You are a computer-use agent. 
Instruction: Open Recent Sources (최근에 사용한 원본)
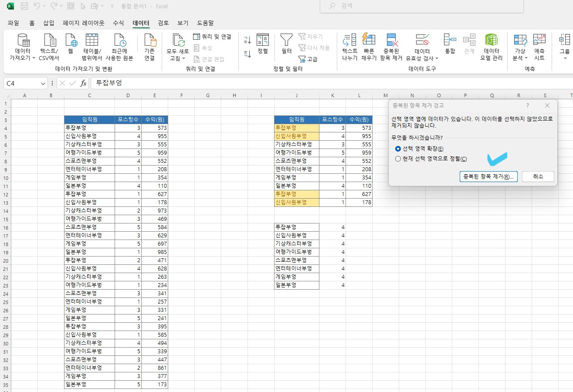[x=119, y=47]
